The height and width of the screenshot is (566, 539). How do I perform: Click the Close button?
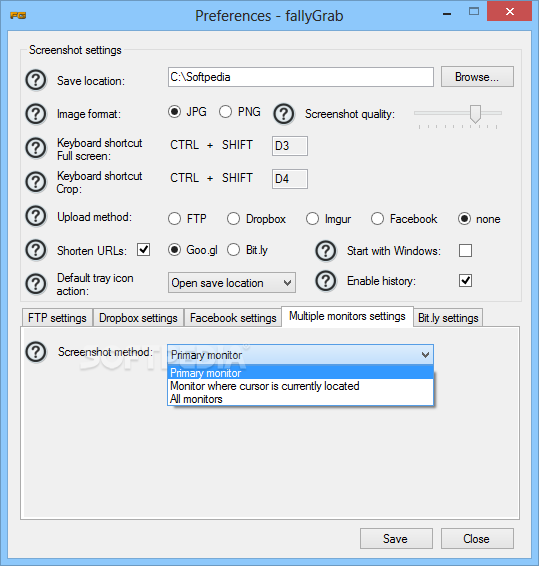[x=477, y=539]
